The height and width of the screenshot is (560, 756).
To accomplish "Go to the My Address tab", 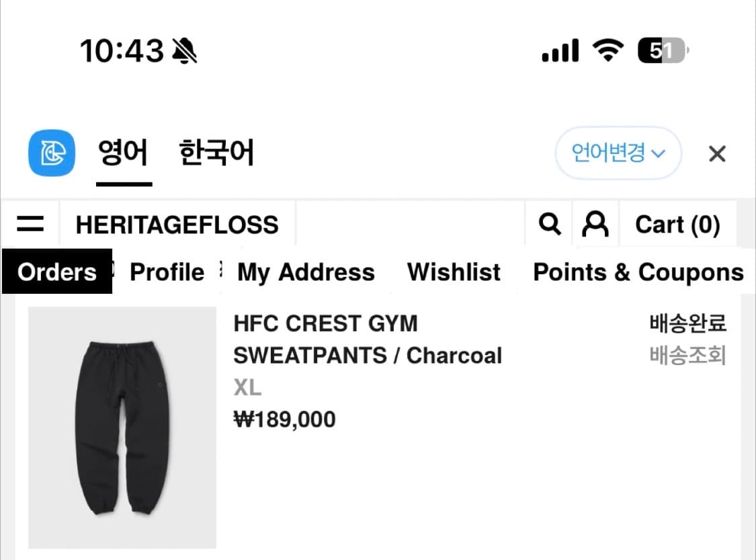I will click(x=306, y=272).
